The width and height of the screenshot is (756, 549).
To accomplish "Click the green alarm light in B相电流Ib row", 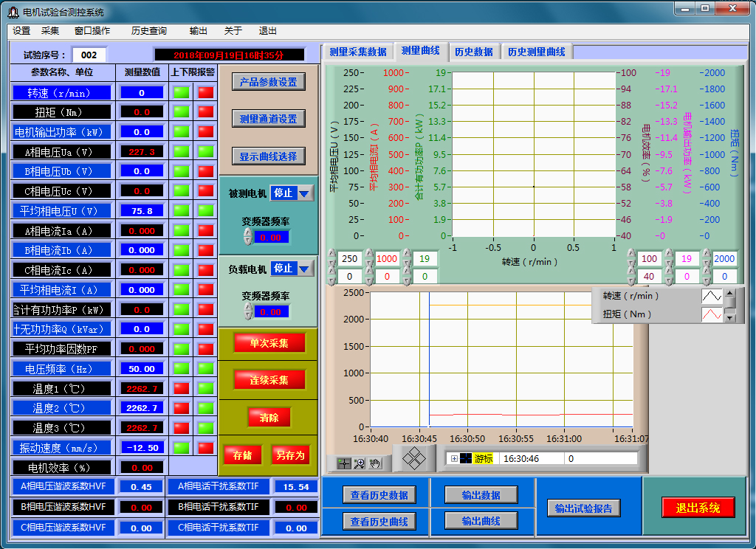I will click(x=182, y=250).
